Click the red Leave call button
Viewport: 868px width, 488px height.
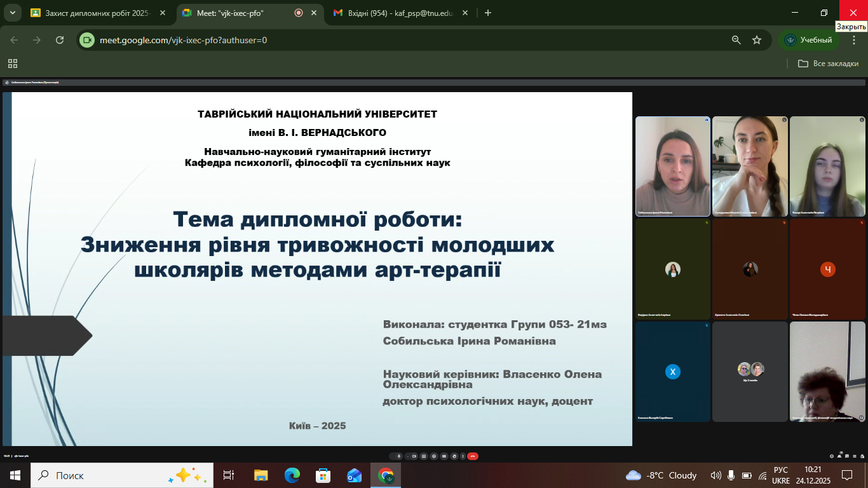click(x=473, y=456)
